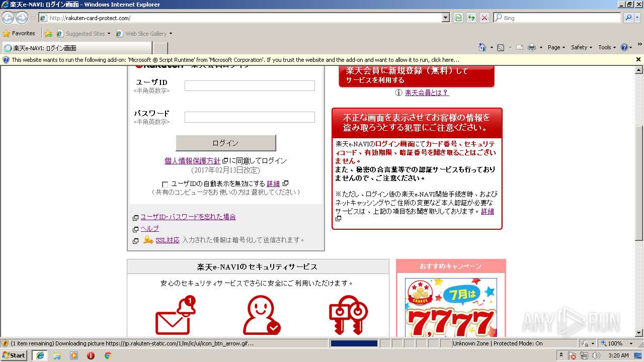Open the taskbar file explorer folder
This screenshot has height=362, width=644.
pos(57,355)
